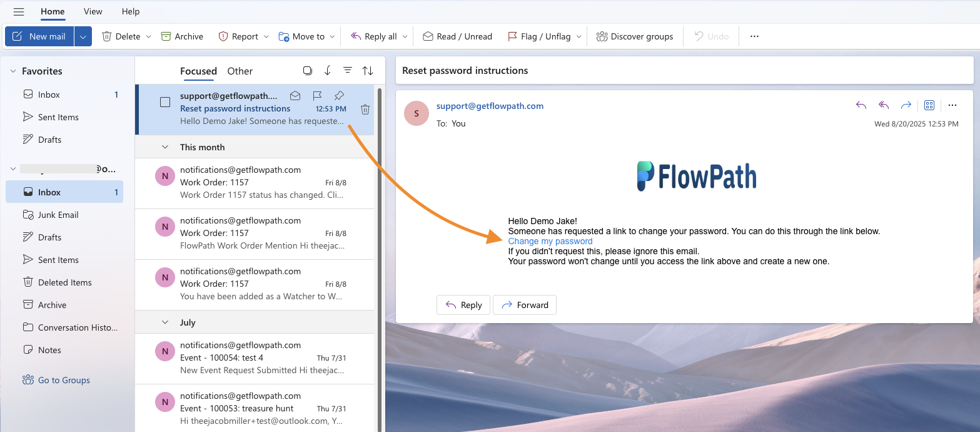
Task: Expand the New mail dropdown arrow
Action: pyautogui.click(x=83, y=36)
